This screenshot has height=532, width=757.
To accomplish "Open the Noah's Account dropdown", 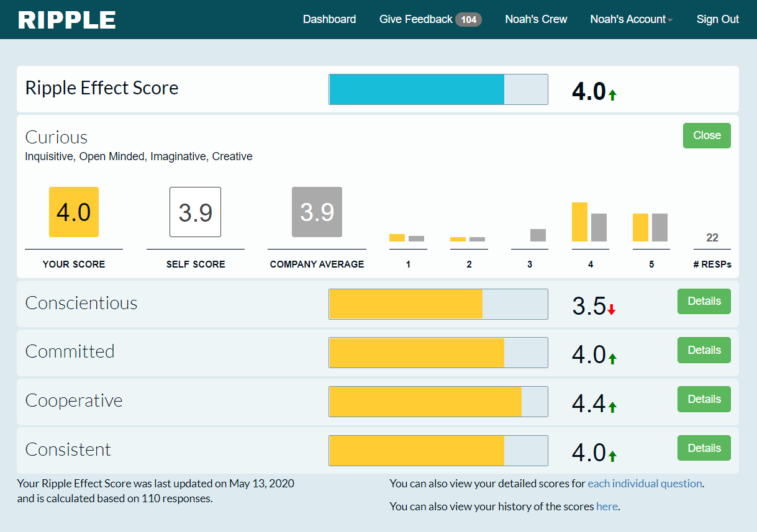I will click(x=631, y=19).
